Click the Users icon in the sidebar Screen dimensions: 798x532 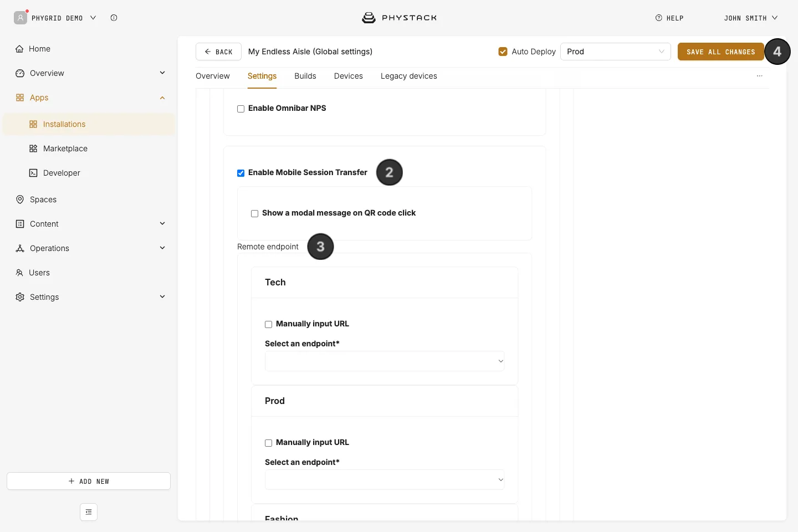pos(19,273)
